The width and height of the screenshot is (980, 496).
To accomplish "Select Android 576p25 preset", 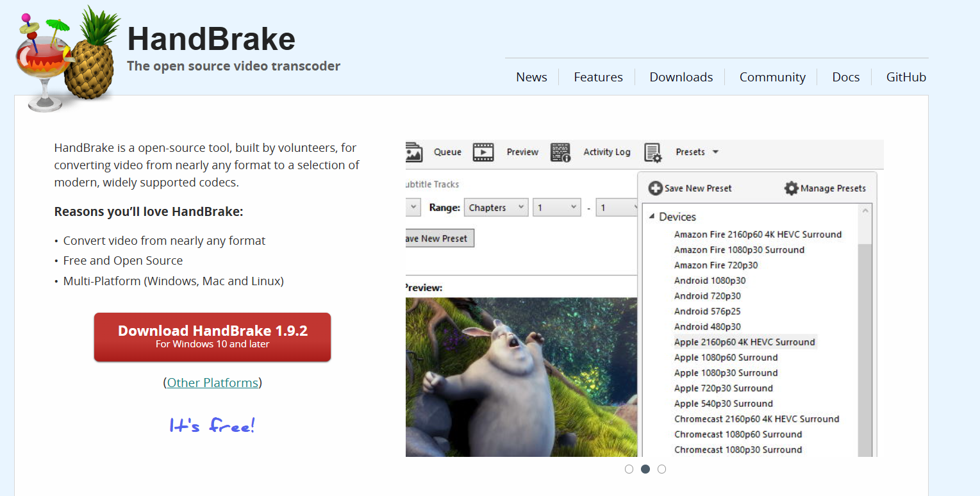I will point(707,311).
